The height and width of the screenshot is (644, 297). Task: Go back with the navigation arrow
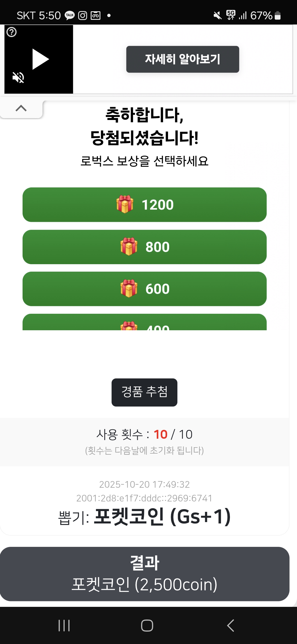click(x=230, y=626)
